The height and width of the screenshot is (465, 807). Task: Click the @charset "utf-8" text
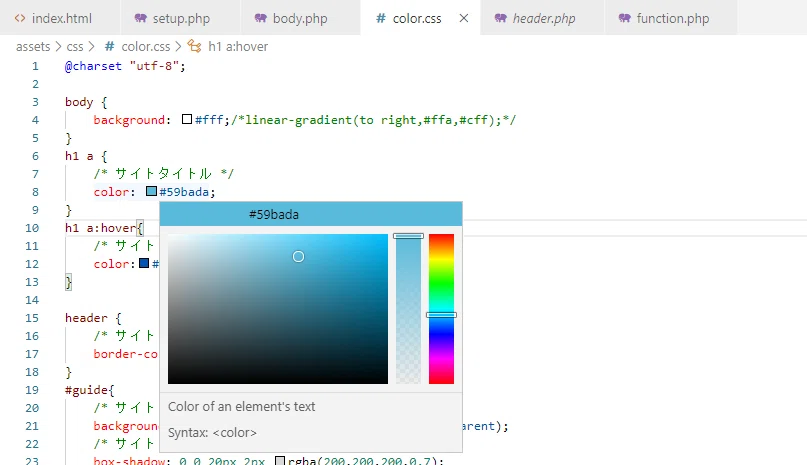(x=125, y=66)
